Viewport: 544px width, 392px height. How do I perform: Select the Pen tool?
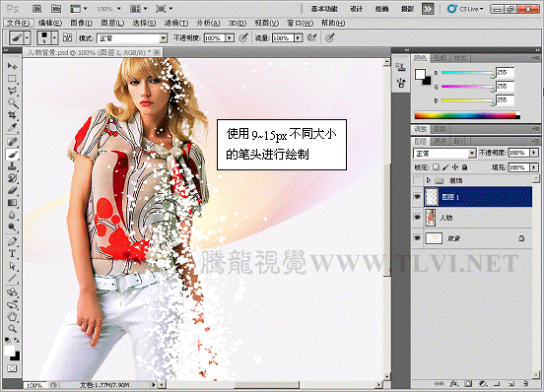12,241
